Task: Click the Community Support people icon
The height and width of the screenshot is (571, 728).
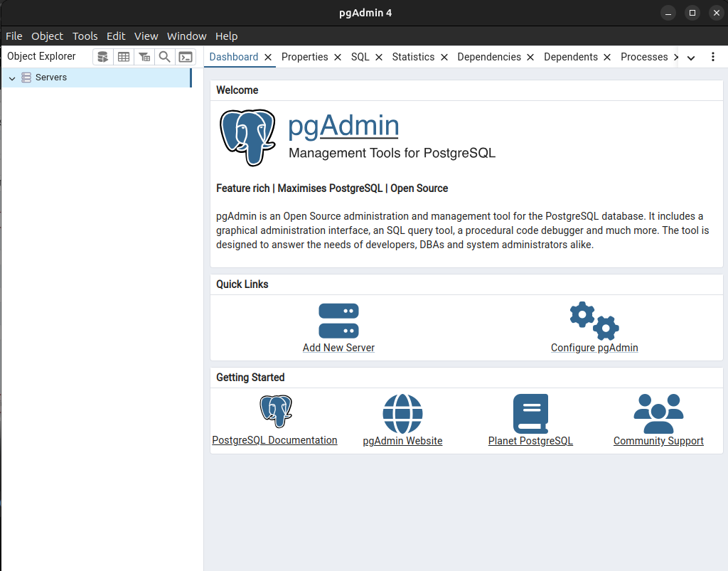Action: click(x=658, y=414)
